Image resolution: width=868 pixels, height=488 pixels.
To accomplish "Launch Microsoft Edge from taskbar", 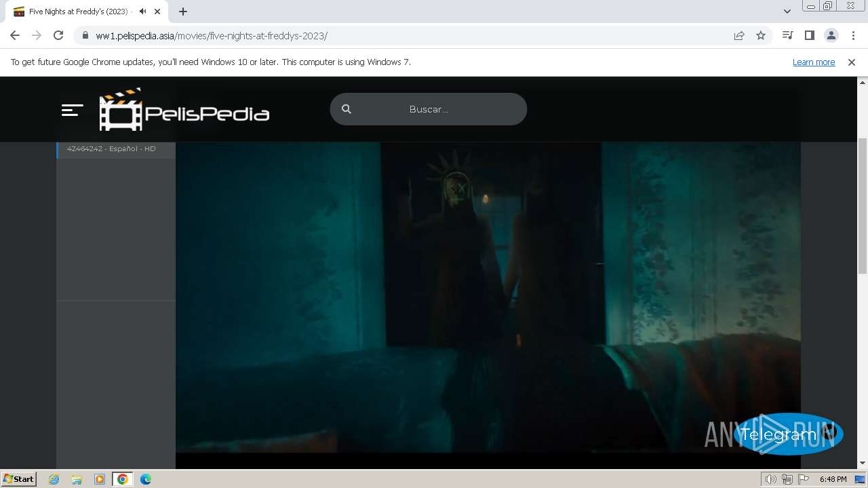I will (146, 479).
